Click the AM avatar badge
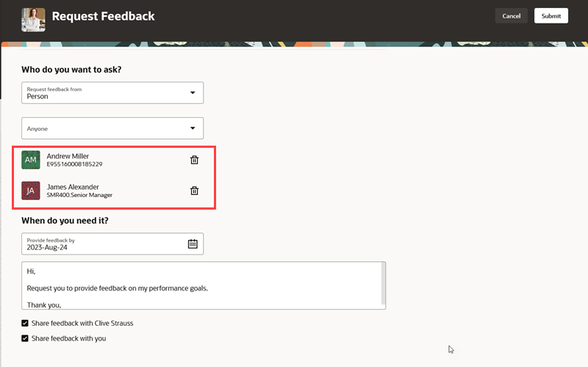 [31, 160]
